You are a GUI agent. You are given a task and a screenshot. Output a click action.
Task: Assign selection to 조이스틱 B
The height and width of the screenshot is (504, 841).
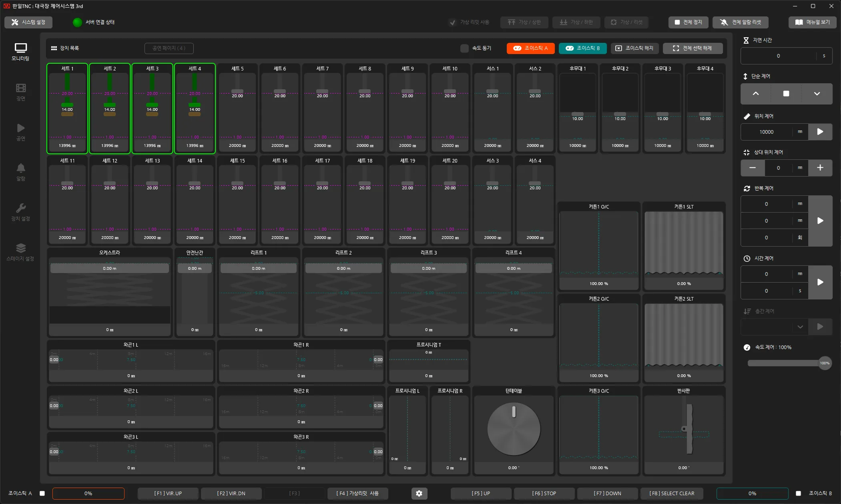point(582,48)
